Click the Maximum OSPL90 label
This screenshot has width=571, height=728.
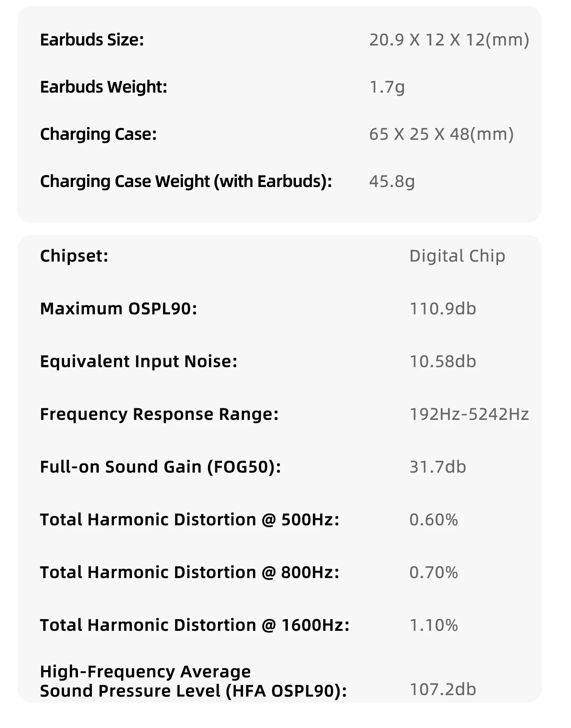click(x=118, y=309)
